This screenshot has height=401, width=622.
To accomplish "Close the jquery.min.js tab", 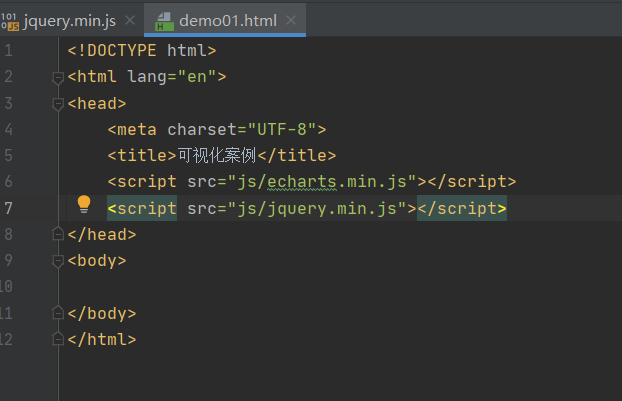I will pyautogui.click(x=130, y=20).
